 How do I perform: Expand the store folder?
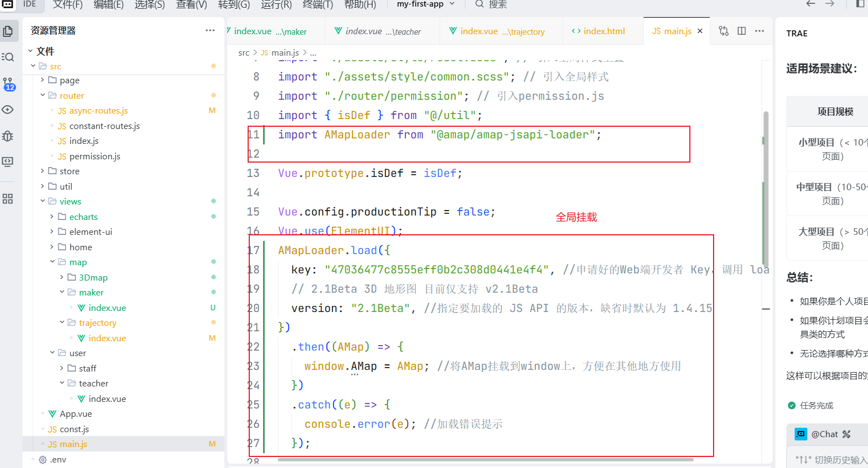click(x=42, y=171)
